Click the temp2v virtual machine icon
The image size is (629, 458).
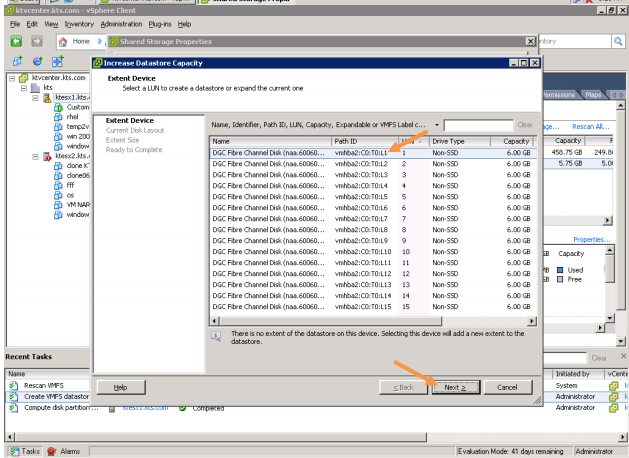point(58,127)
